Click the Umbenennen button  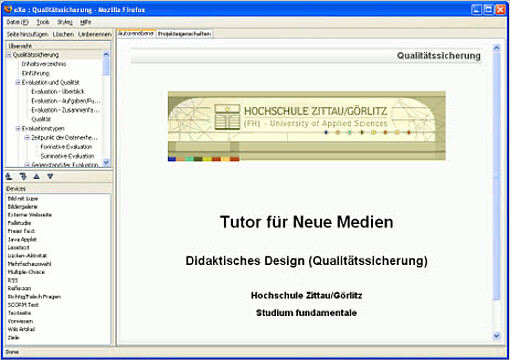(x=95, y=34)
